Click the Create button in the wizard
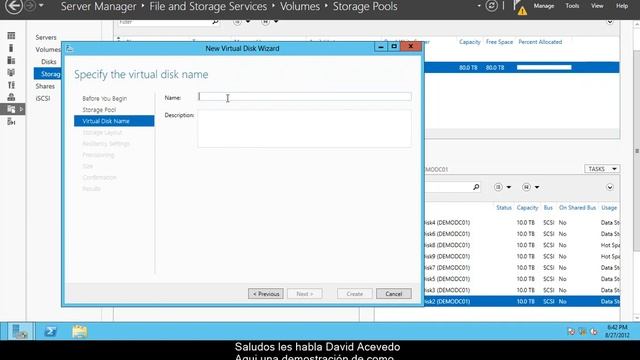The height and width of the screenshot is (360, 640). (355, 294)
